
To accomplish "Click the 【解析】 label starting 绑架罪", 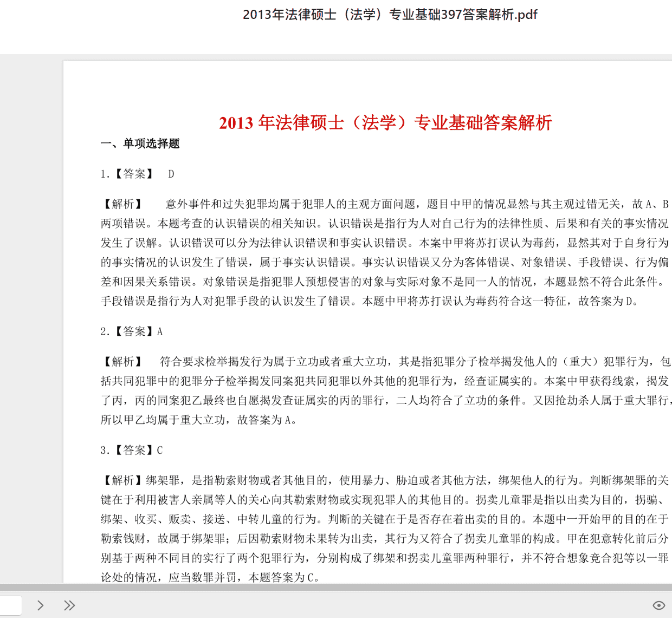I will click(123, 480).
